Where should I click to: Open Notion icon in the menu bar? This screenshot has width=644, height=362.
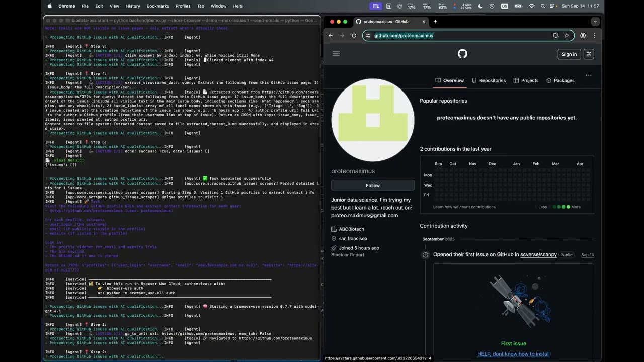click(388, 6)
